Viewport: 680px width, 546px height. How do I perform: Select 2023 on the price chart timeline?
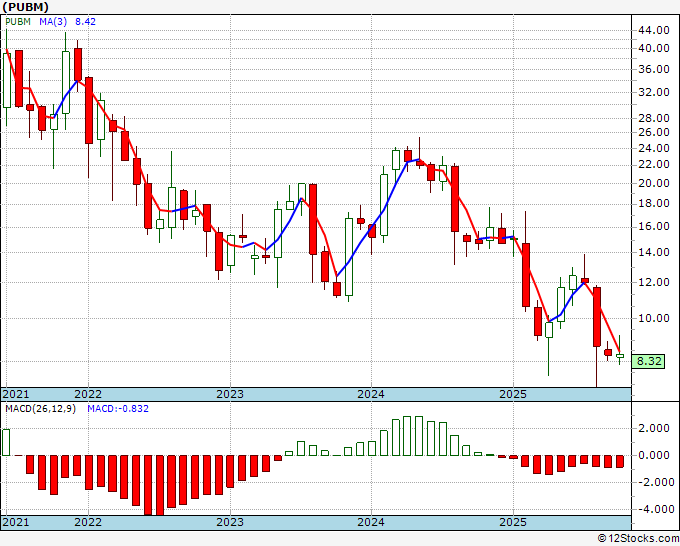[x=230, y=394]
